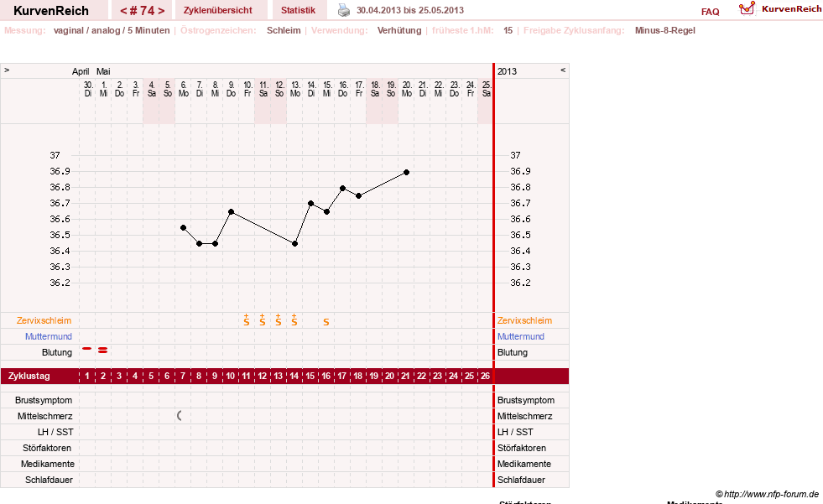Click the KurvenReich crown logo icon
This screenshot has width=823, height=504.
[747, 8]
